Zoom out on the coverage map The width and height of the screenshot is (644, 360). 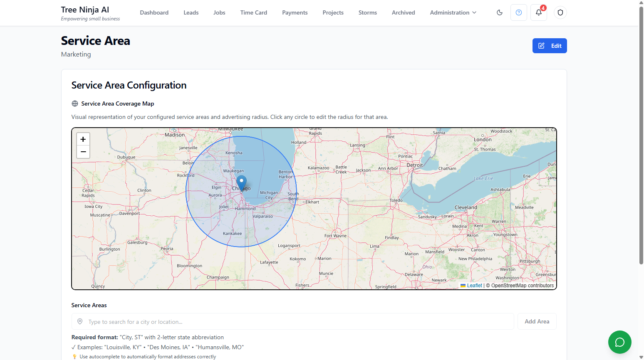point(83,152)
